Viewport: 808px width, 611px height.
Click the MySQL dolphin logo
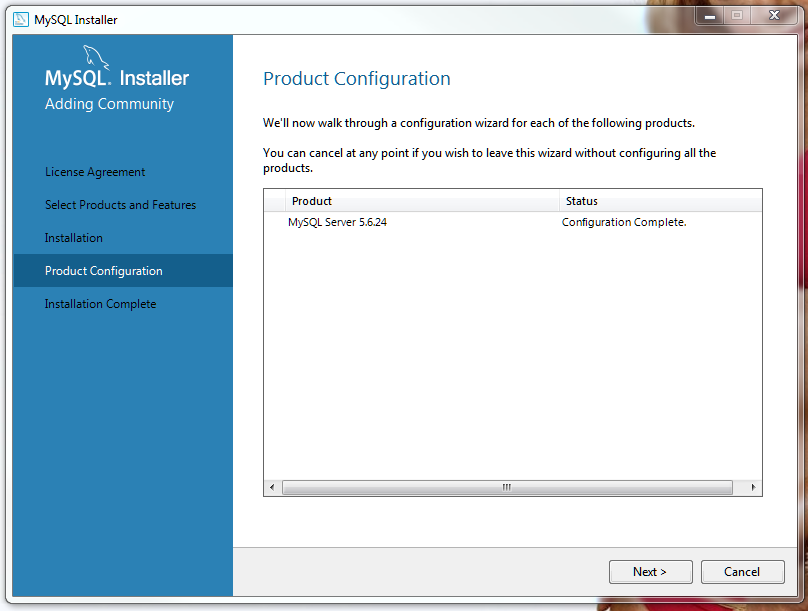click(96, 57)
